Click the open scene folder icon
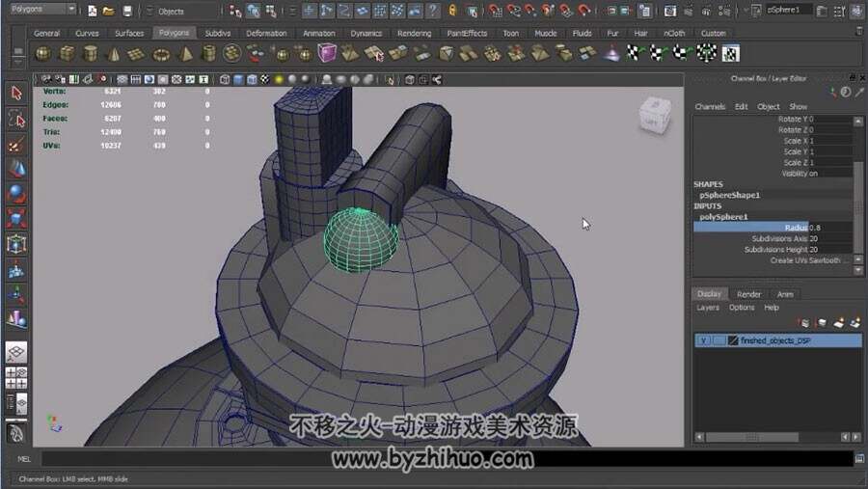 click(108, 11)
